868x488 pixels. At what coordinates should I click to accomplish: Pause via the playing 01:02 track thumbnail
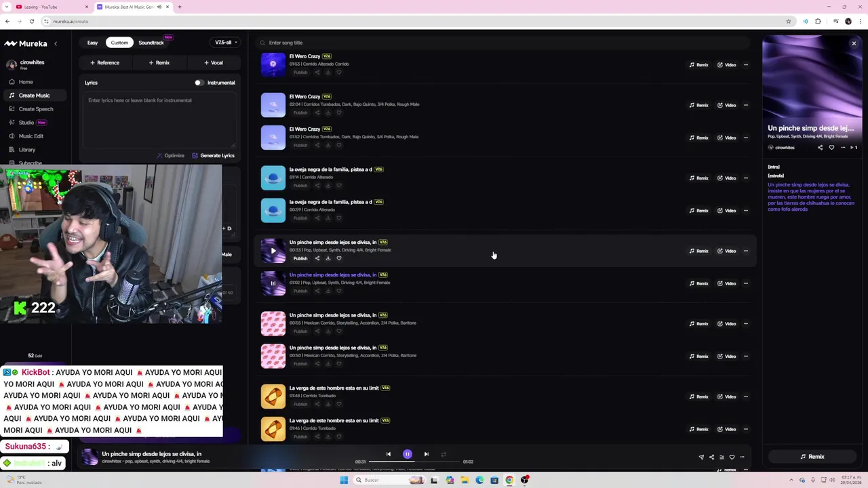[x=273, y=283]
